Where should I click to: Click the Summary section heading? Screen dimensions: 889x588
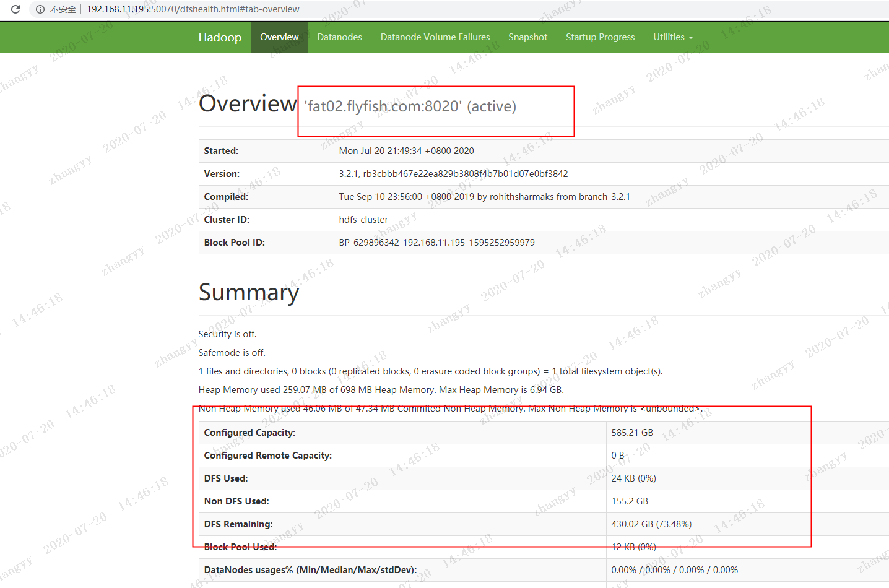[x=249, y=292]
